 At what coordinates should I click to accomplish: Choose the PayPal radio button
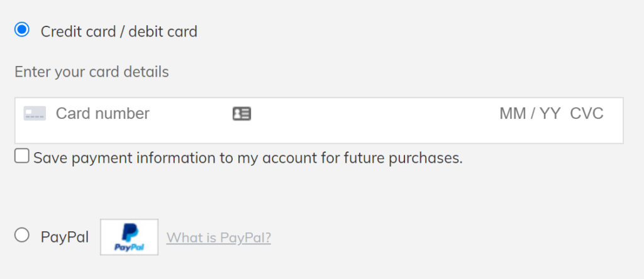[22, 235]
